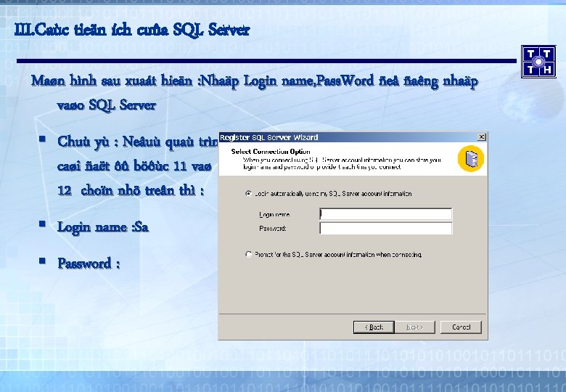Click the 'Password :' bullet text on slide

(89, 264)
